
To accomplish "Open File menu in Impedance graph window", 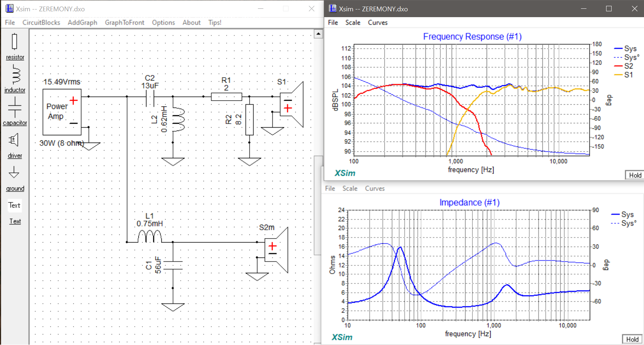I will [330, 189].
